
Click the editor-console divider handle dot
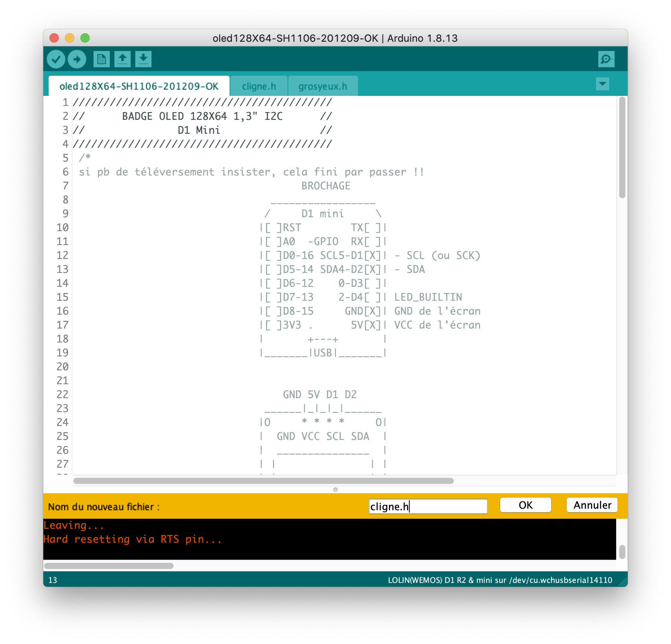click(x=335, y=490)
